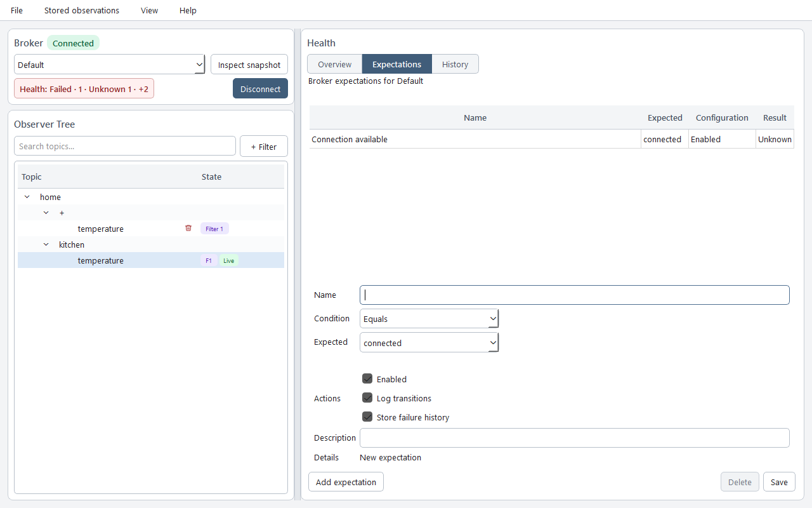Open the broker selection dropdown showing Default

tap(109, 64)
